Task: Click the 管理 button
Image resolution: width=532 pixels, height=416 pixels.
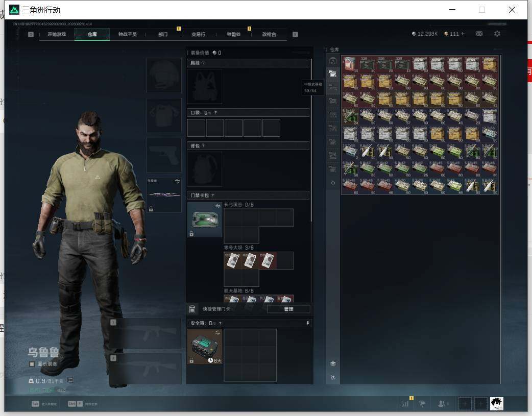Action: (x=288, y=309)
